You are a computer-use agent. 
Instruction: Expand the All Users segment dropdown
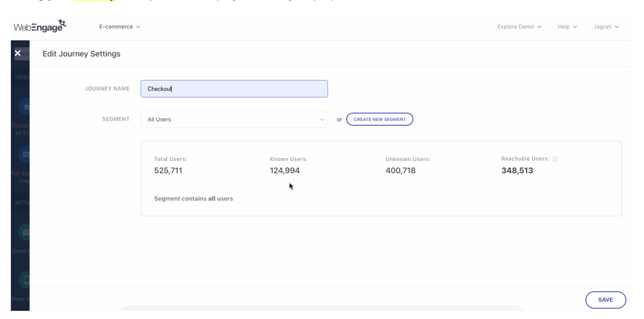click(234, 120)
